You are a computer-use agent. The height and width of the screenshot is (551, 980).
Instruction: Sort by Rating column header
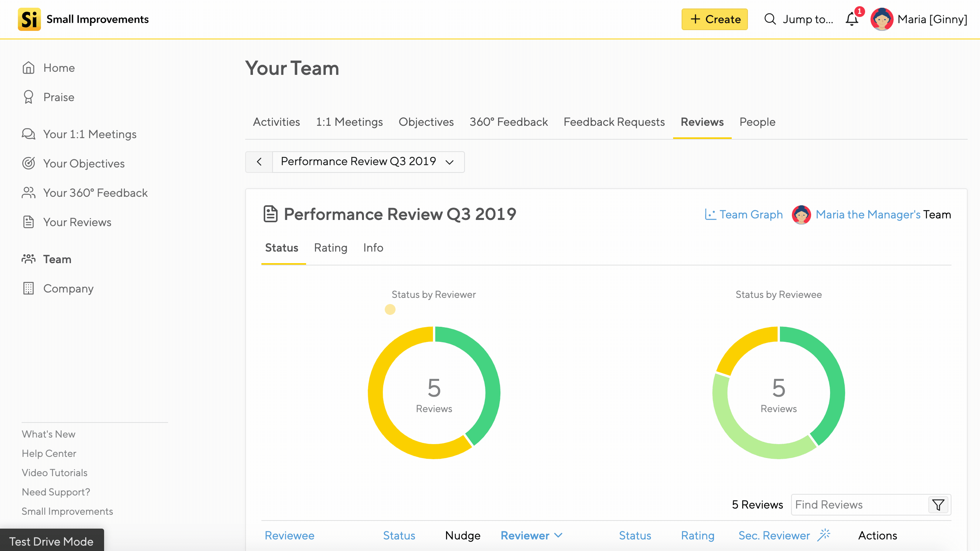point(697,535)
